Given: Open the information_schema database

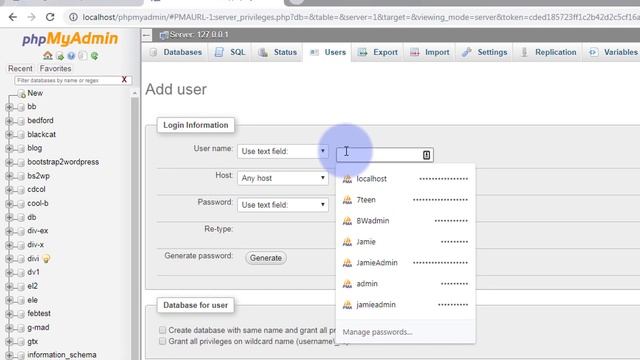Looking at the screenshot, I should click(x=62, y=355).
